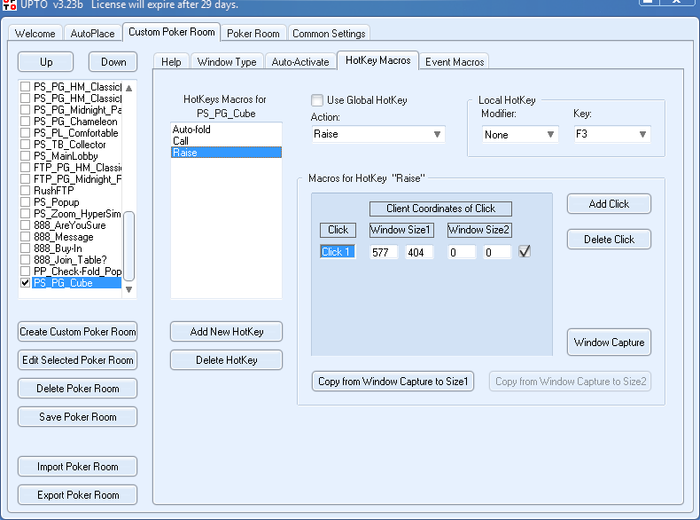This screenshot has height=520, width=700.
Task: Click the first Window Size2 field showing 0
Action: tap(462, 252)
